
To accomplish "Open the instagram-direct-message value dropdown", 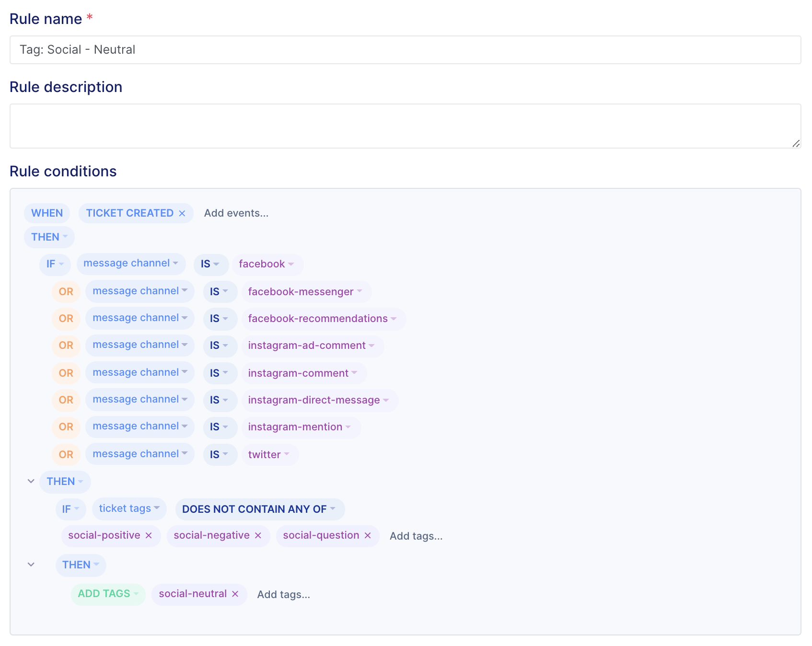I will tap(319, 400).
